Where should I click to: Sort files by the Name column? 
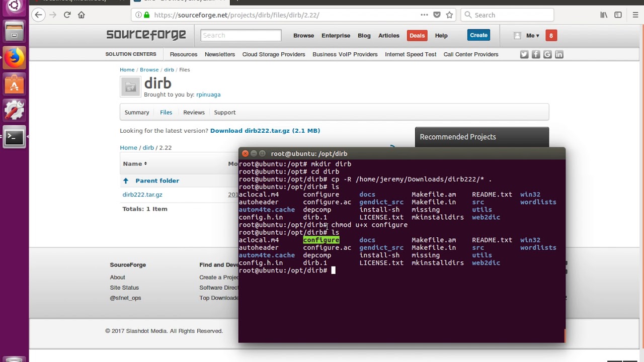[x=135, y=163]
